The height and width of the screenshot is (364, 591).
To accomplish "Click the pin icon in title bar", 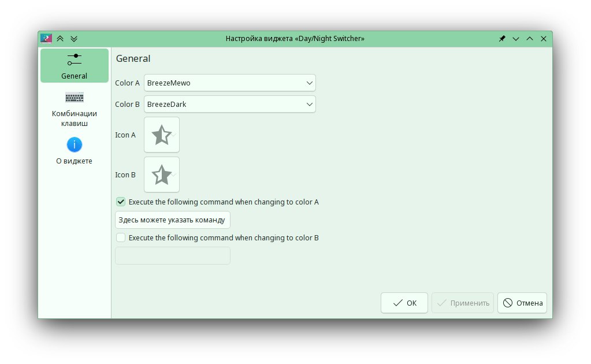I will click(502, 39).
